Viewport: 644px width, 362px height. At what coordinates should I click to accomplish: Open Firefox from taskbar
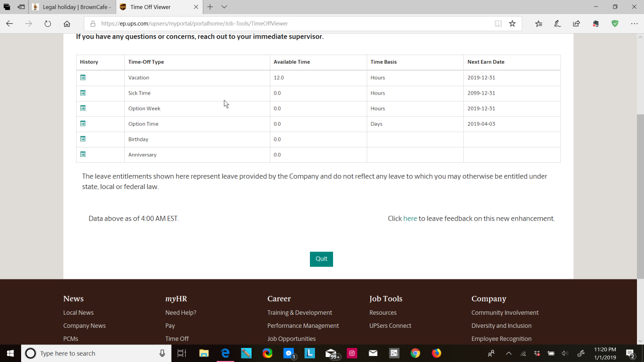(x=436, y=353)
